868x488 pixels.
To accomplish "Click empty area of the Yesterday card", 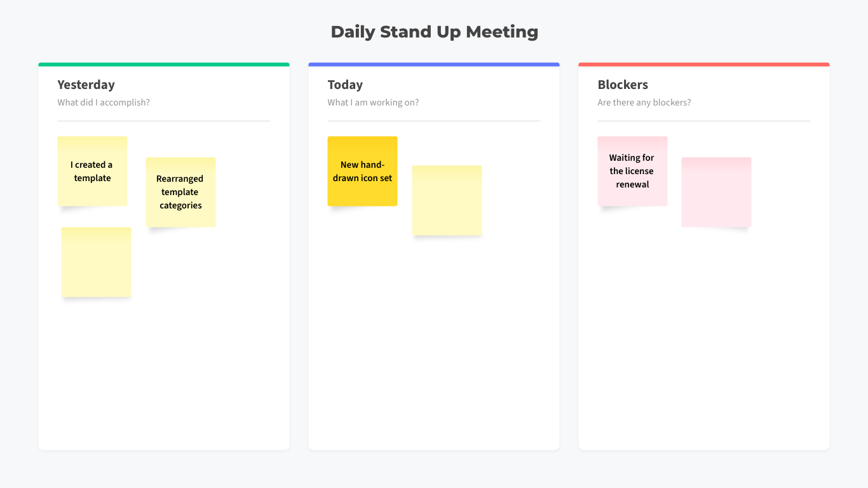I will tap(164, 375).
